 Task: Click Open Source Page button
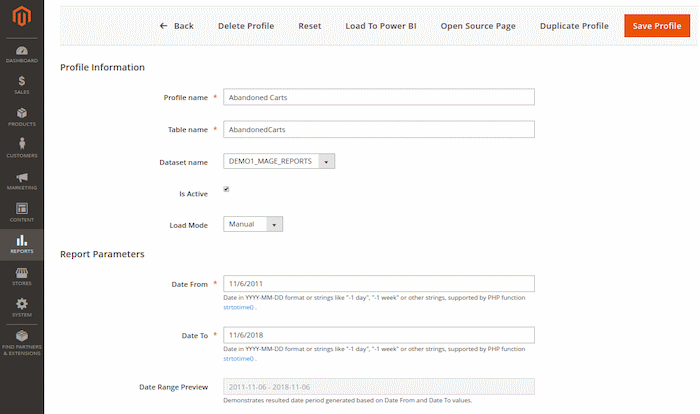click(x=478, y=26)
